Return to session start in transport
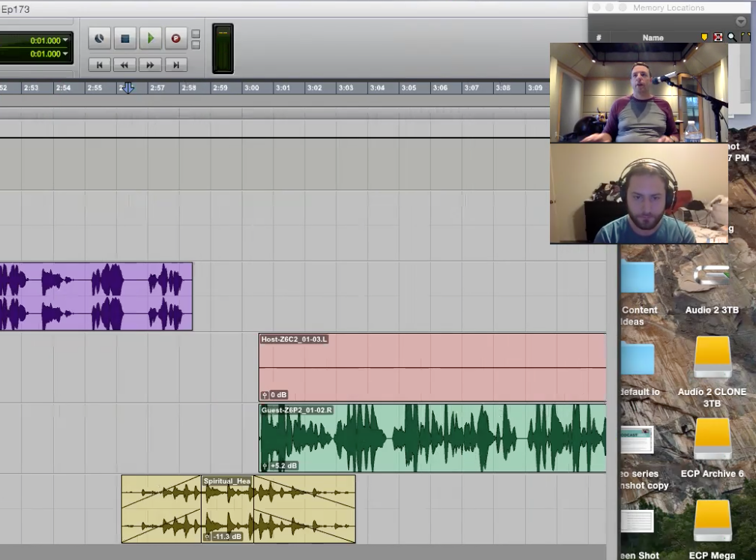The image size is (756, 560). click(100, 64)
